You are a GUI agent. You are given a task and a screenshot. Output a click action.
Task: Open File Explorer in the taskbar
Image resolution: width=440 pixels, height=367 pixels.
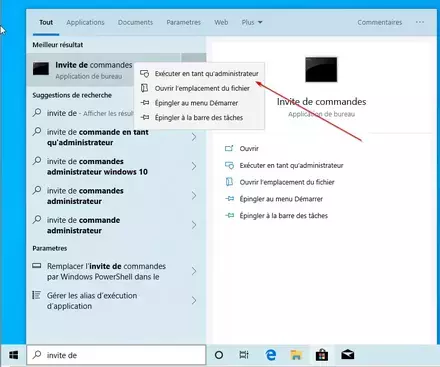pos(296,355)
